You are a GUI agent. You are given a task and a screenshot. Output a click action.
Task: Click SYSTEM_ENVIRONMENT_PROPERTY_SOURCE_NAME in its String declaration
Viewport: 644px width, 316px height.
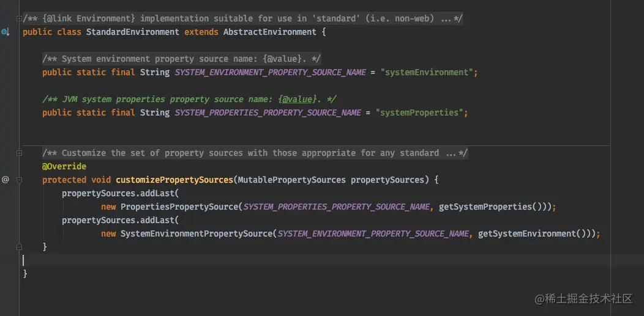(x=270, y=73)
